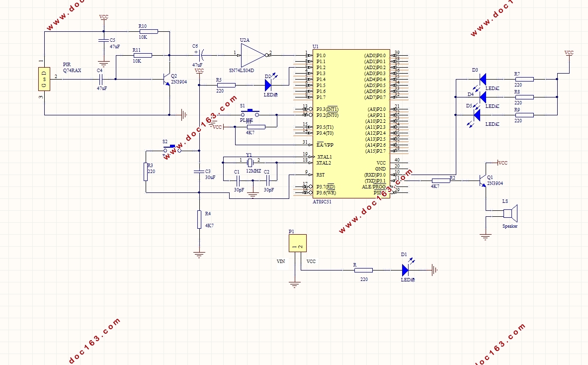Click the R10 10K resistor

(149, 31)
